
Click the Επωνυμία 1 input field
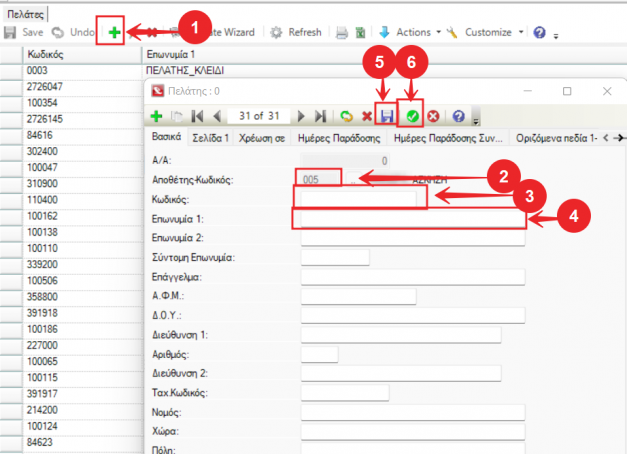(x=413, y=219)
